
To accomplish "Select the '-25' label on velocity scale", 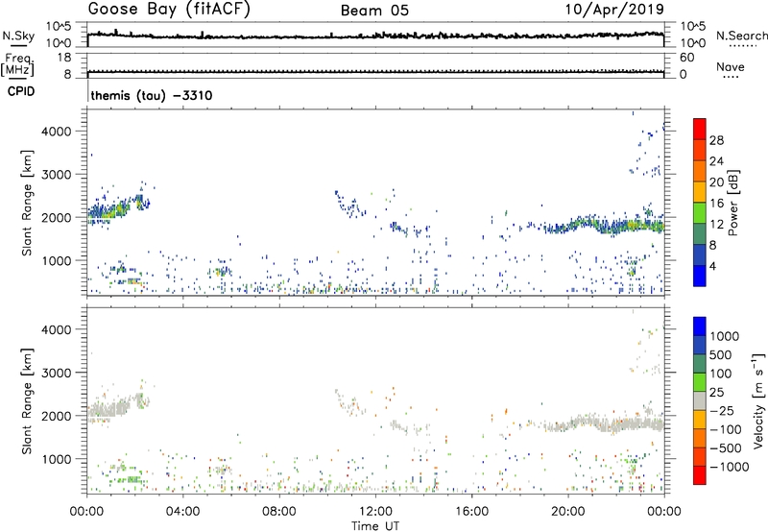I will click(722, 411).
